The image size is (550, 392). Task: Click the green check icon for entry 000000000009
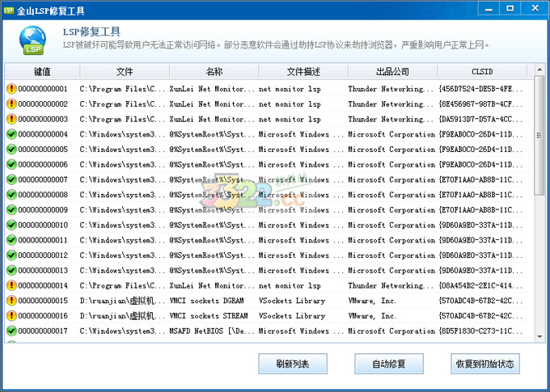11,209
